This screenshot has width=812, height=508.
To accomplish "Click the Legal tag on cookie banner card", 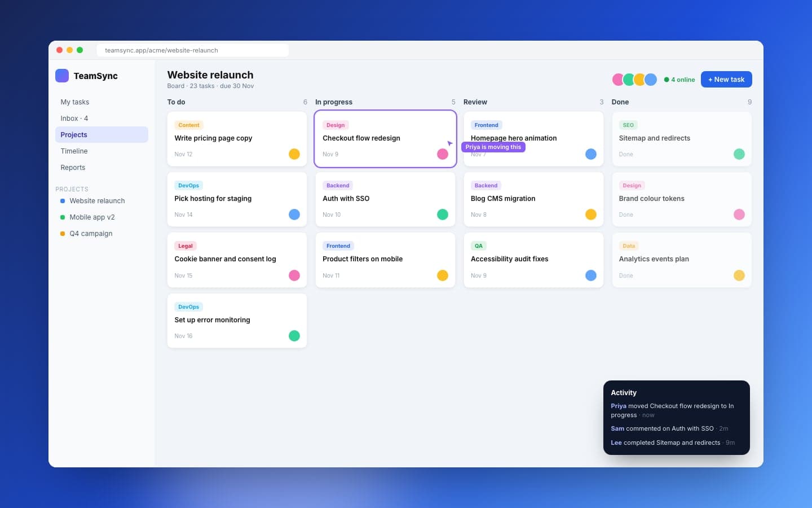I will [x=186, y=246].
